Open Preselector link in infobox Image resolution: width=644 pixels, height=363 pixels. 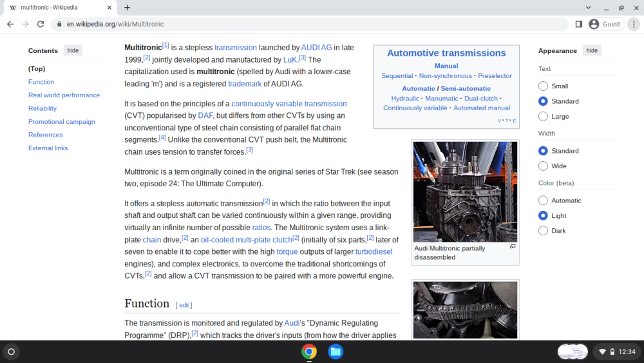coord(495,75)
